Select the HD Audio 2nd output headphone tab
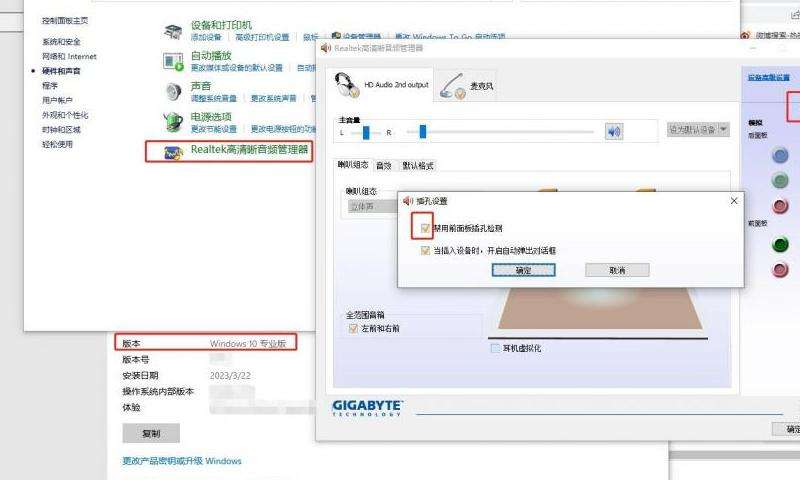Image resolution: width=800 pixels, height=480 pixels. [380, 85]
